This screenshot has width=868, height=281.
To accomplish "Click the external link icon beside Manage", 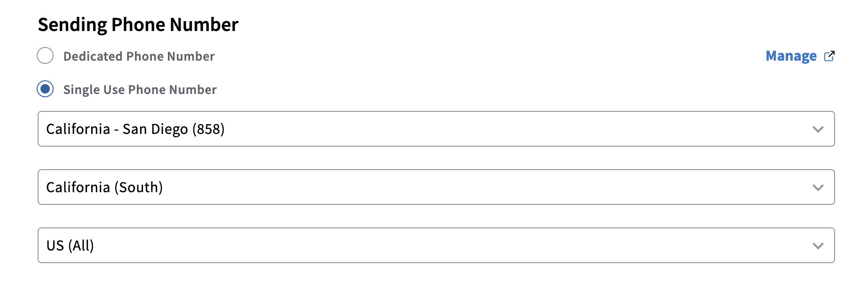I will click(830, 55).
